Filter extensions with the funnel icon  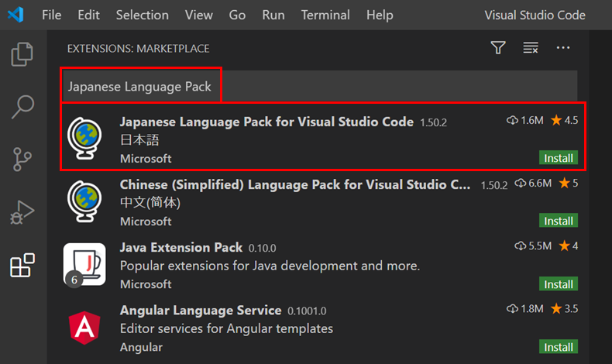pos(498,48)
